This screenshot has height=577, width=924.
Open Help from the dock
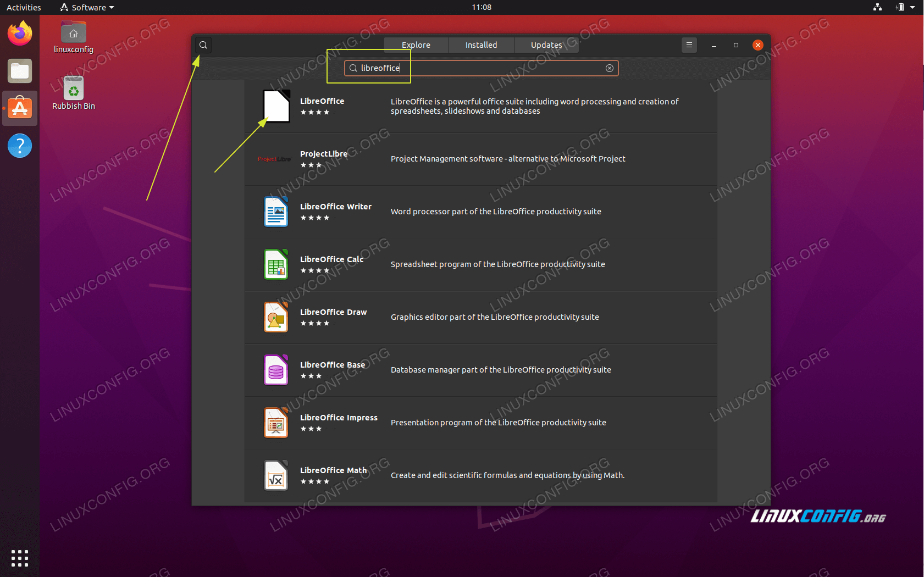(20, 146)
